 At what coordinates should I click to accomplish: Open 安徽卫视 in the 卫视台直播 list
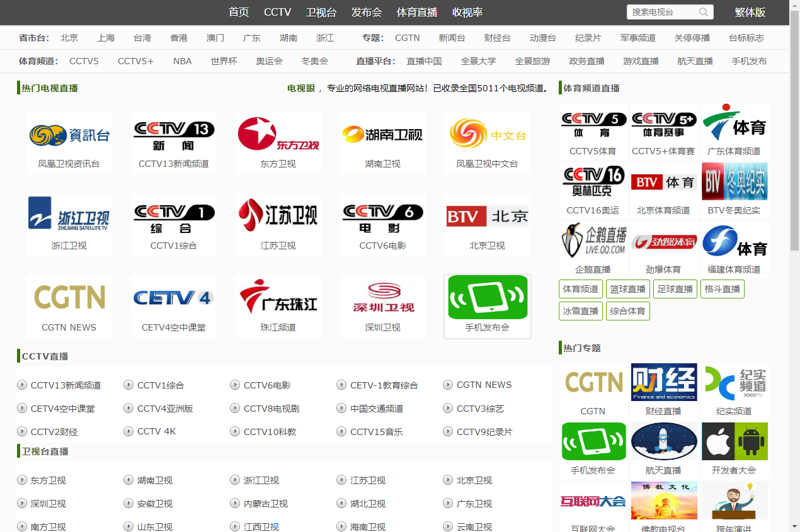point(155,504)
